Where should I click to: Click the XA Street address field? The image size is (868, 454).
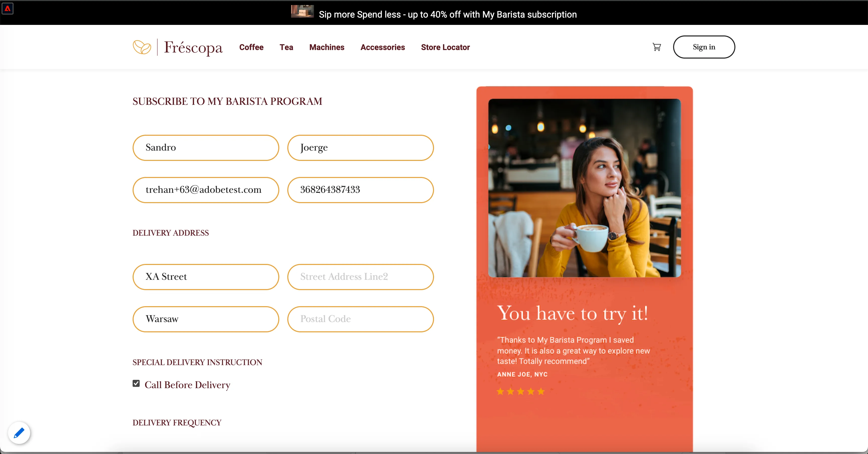206,277
